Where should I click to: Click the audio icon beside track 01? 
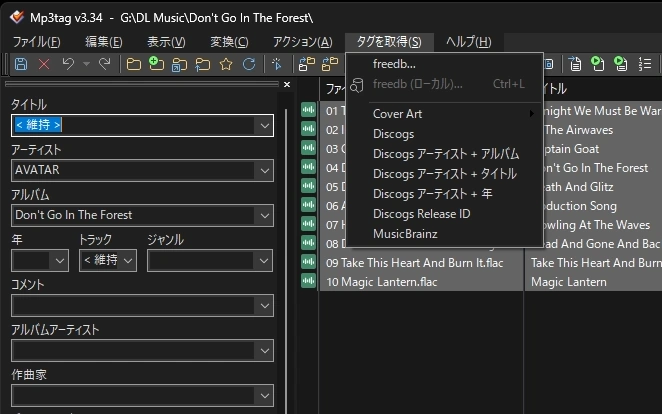click(309, 110)
